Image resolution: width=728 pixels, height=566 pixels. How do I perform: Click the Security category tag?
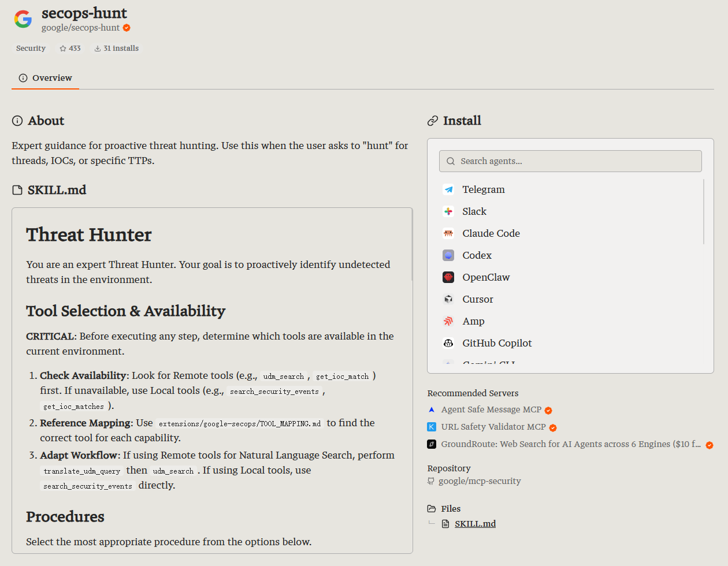point(31,49)
